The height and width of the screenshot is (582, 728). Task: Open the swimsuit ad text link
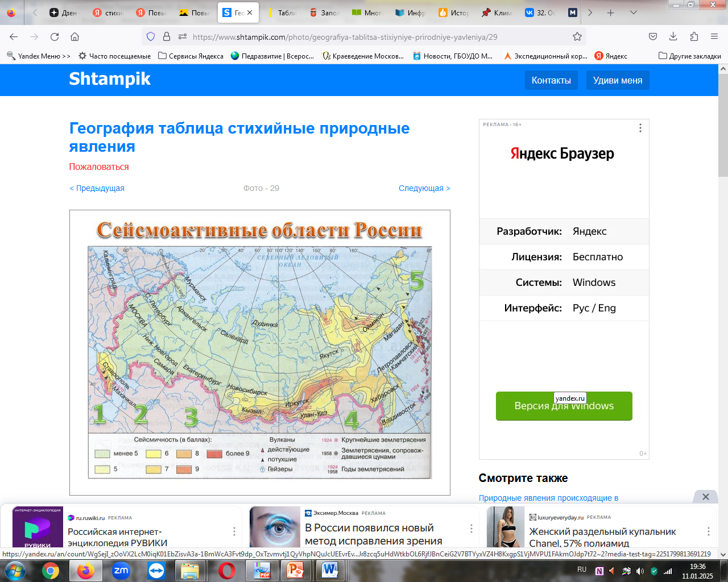pos(602,537)
